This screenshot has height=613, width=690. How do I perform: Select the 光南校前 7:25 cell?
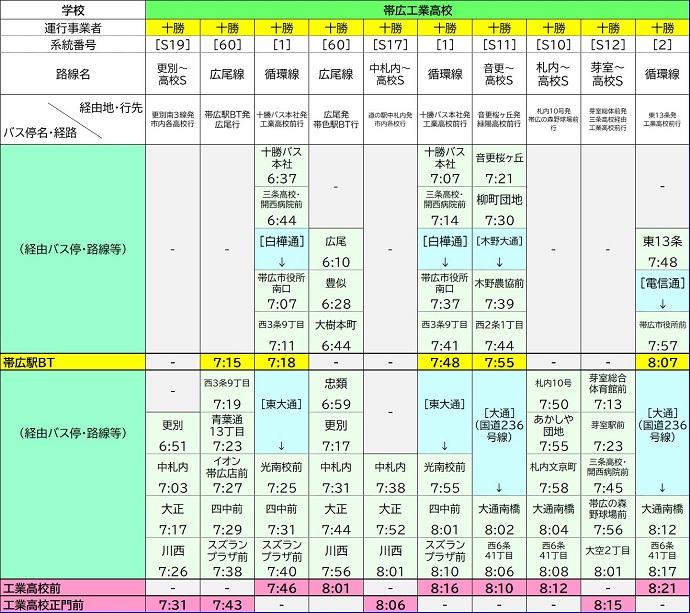(282, 475)
